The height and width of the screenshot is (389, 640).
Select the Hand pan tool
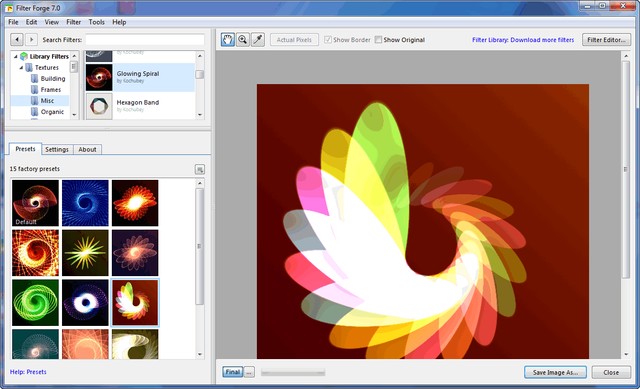(228, 40)
